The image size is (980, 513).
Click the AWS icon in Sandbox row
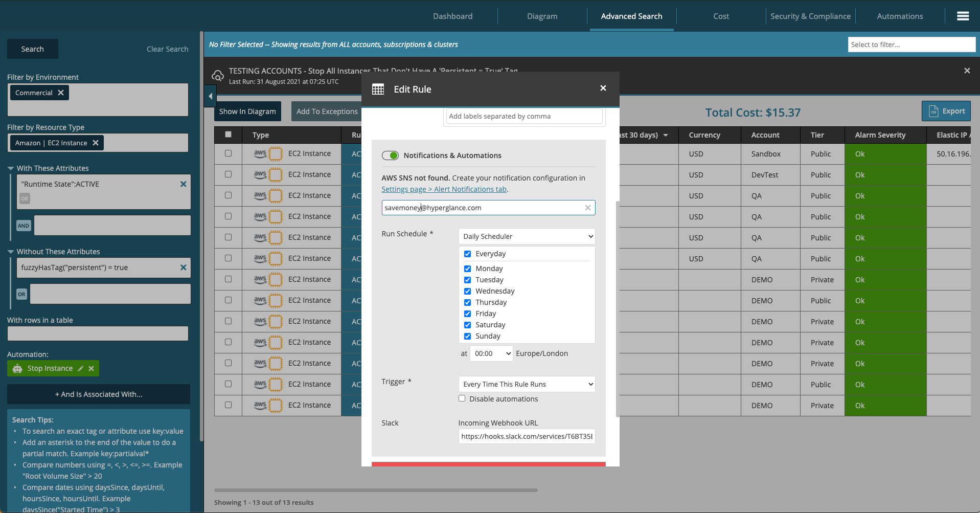point(260,153)
